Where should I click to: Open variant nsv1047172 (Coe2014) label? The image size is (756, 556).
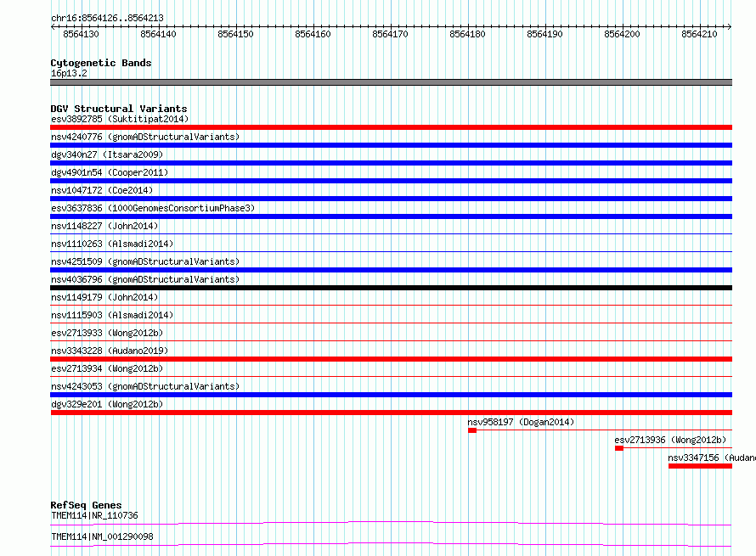pyautogui.click(x=102, y=190)
